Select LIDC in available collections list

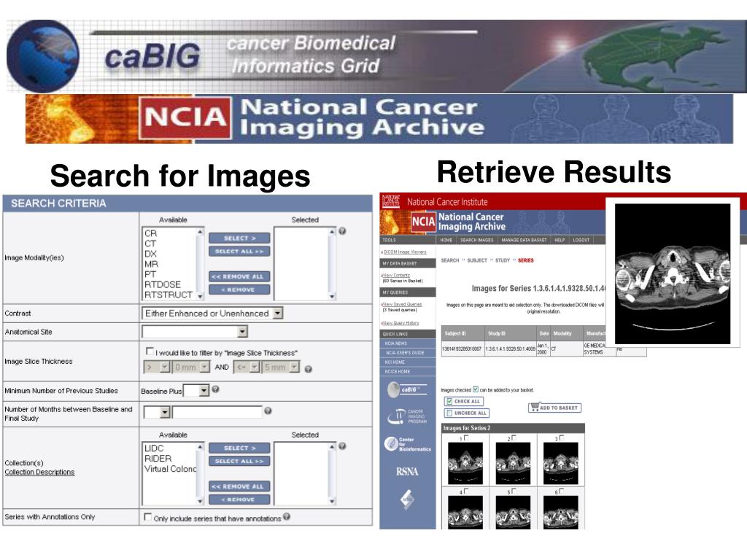click(154, 448)
